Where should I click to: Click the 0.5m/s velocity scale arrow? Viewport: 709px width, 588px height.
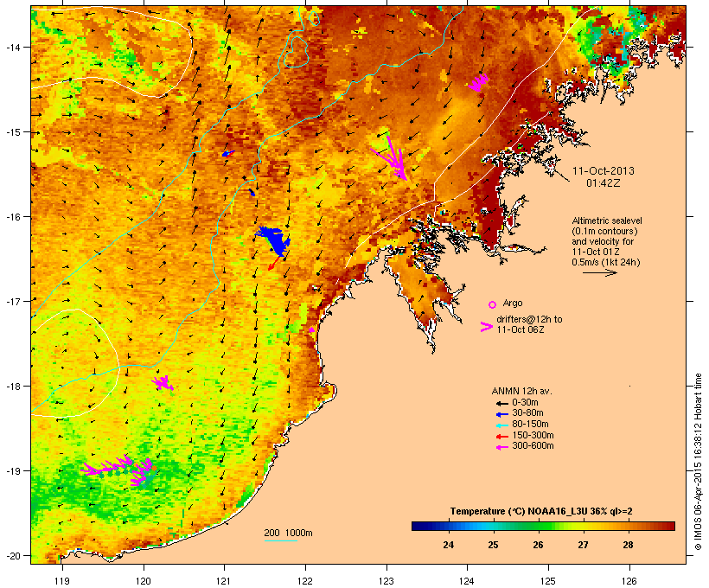[x=599, y=272]
